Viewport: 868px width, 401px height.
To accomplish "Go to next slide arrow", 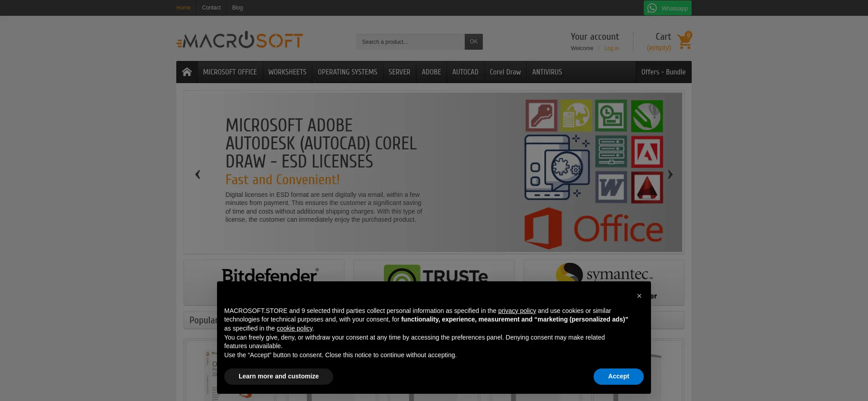I will [x=670, y=174].
